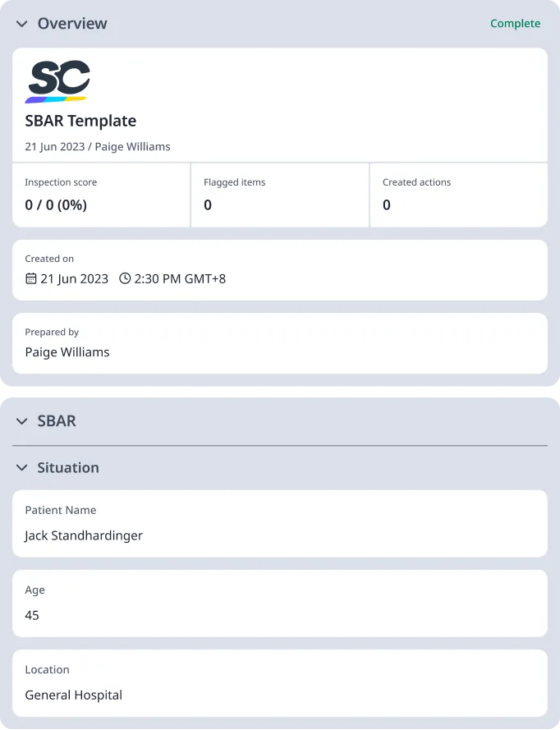Select the SBAR section header label
Screen dimensions: 560x730
(x=57, y=420)
